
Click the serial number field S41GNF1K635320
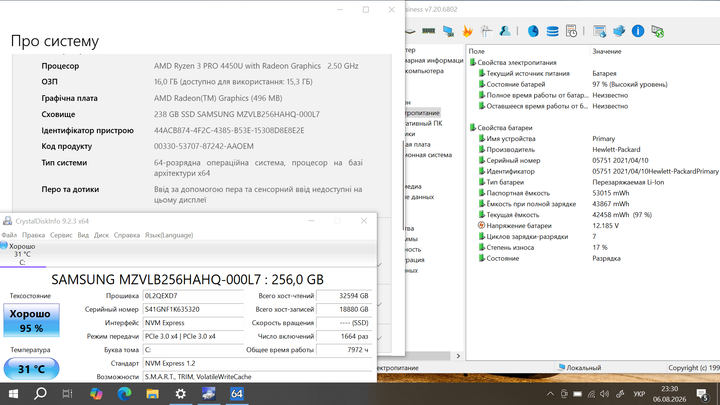[x=193, y=309]
